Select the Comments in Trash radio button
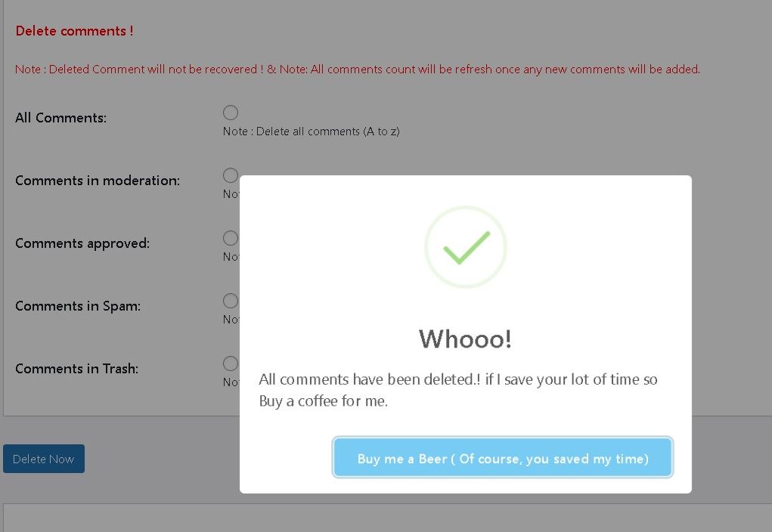Image resolution: width=772 pixels, height=532 pixels. (x=231, y=363)
